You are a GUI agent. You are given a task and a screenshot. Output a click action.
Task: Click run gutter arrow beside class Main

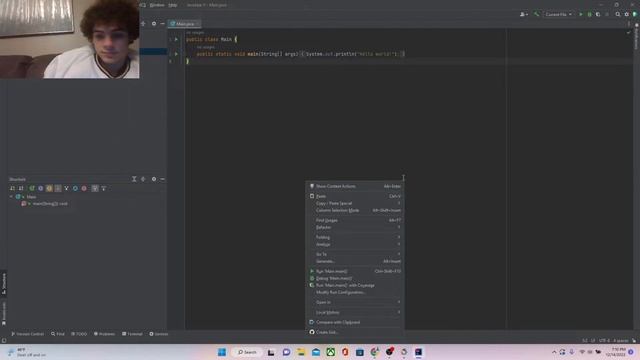pyautogui.click(x=176, y=40)
